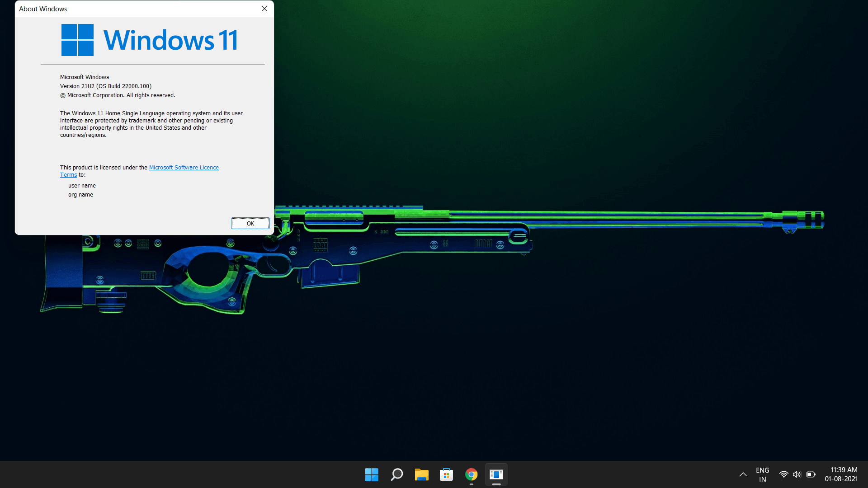Click the Version 21H2 build text
Viewport: 868px width, 488px height.
coord(105,86)
